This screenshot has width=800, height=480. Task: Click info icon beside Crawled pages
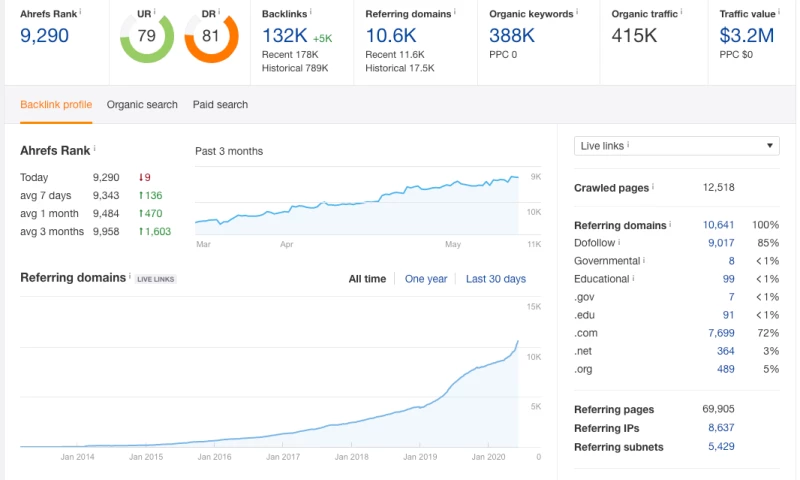click(655, 187)
